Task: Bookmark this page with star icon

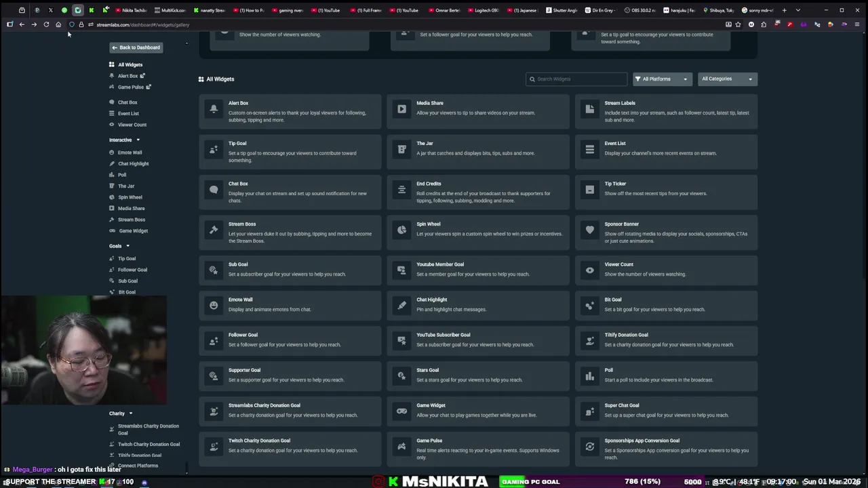Action: click(x=738, y=24)
